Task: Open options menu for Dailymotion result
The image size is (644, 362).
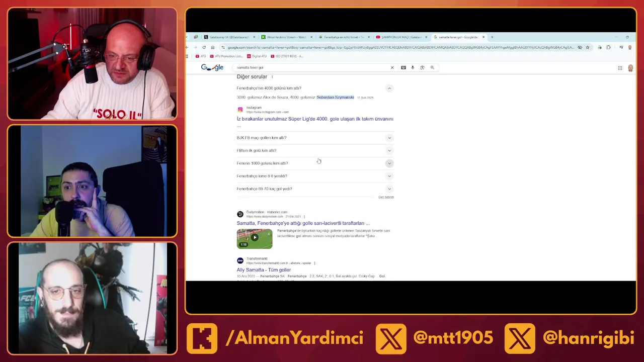Action: pyautogui.click(x=305, y=217)
